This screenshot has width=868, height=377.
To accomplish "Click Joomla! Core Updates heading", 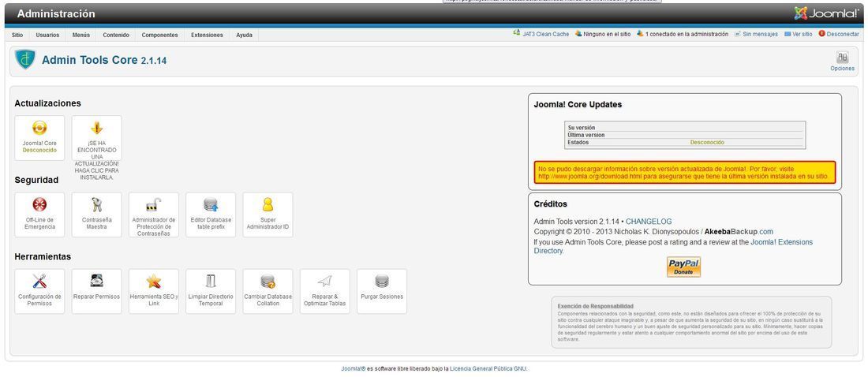I will pos(578,104).
